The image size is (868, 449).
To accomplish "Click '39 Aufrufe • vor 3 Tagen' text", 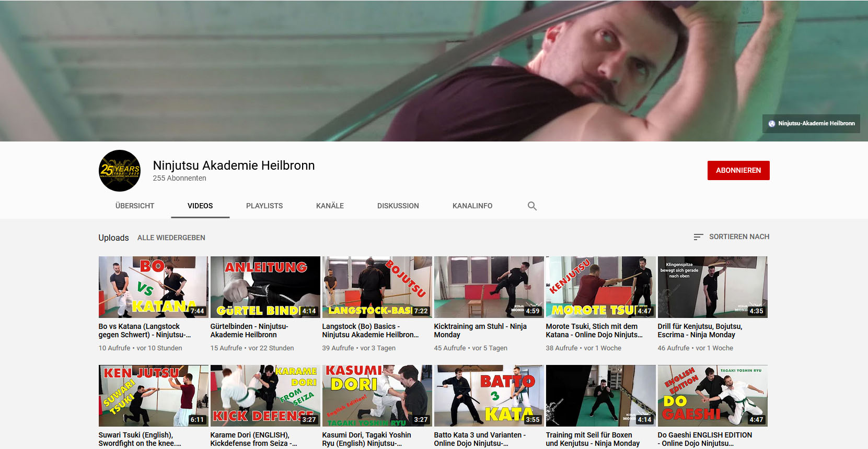I will (x=359, y=348).
